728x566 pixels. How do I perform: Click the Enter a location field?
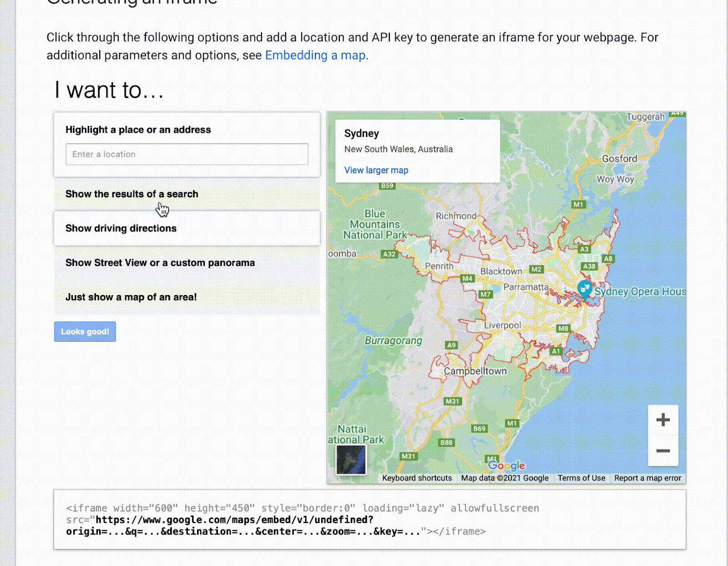click(x=187, y=155)
